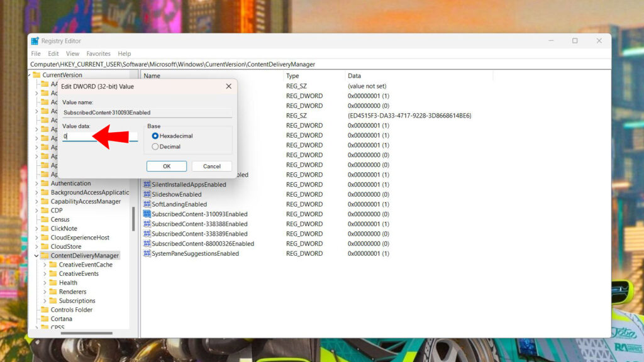Screen dimensions: 644x362
Task: Click the CapabilityAccessManager folder icon
Action: pos(45,201)
